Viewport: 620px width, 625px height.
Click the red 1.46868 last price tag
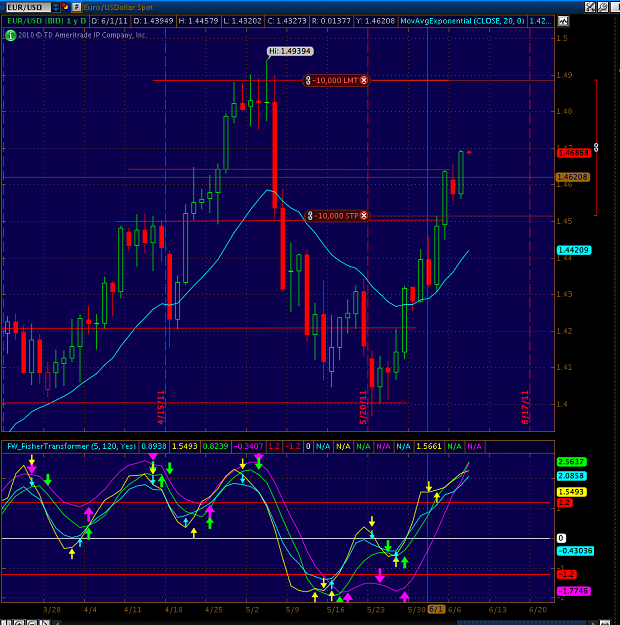pos(573,153)
